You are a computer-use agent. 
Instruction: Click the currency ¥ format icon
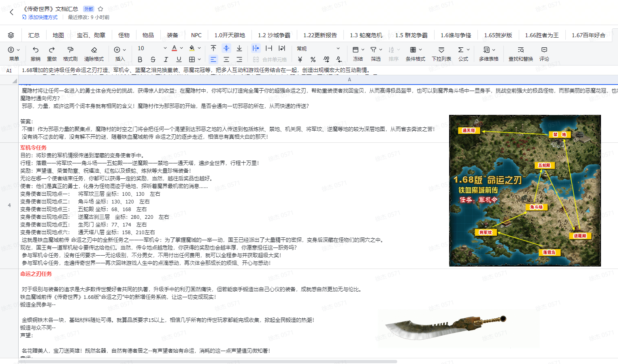(x=300, y=59)
